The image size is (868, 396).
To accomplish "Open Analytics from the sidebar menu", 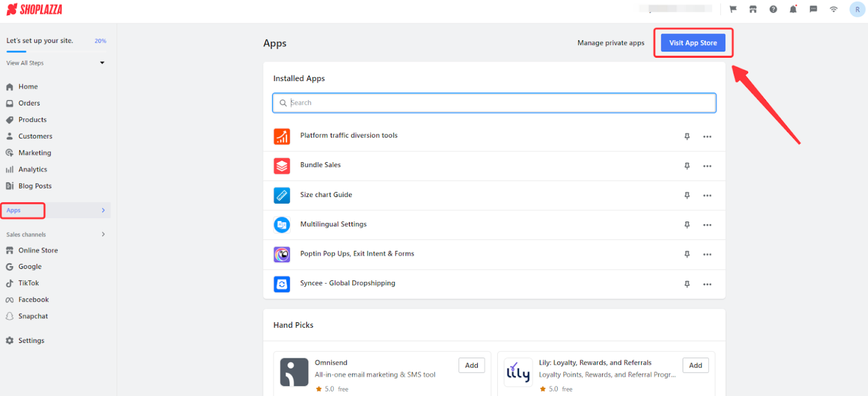I will click(x=32, y=169).
